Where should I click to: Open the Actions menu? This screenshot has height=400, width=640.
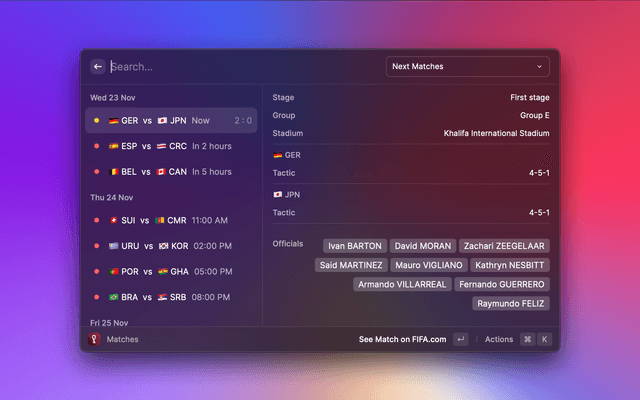(x=498, y=339)
